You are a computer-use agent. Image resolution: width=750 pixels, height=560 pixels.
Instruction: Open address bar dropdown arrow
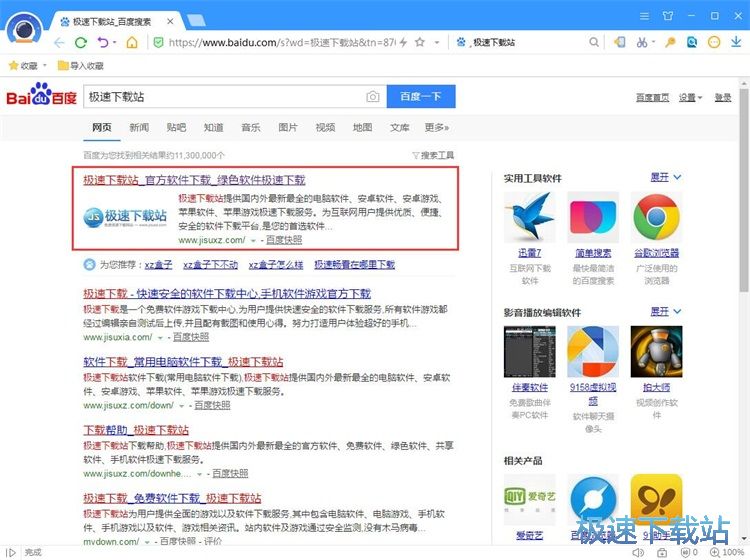coord(437,43)
